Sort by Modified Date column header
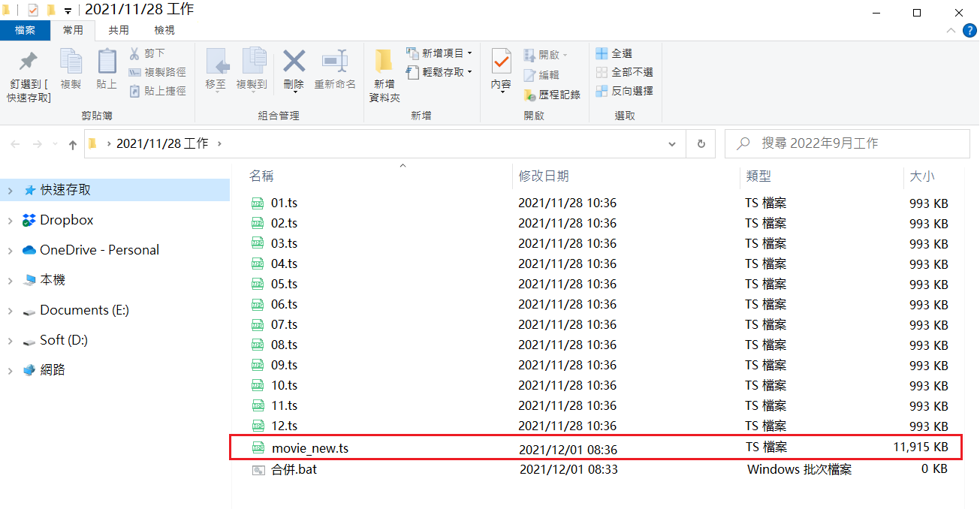Viewport: 980px width, 509px height. tap(544, 176)
